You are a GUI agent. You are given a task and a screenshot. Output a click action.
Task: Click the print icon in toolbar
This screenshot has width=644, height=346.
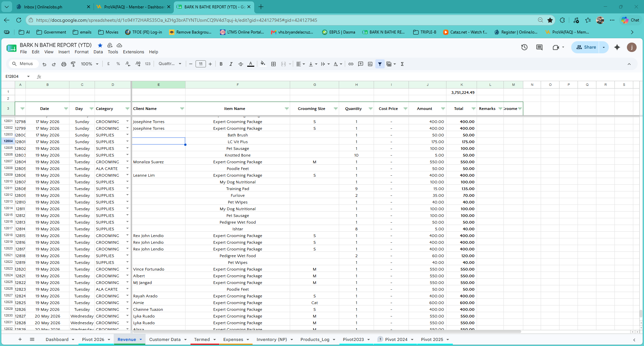[x=64, y=64]
